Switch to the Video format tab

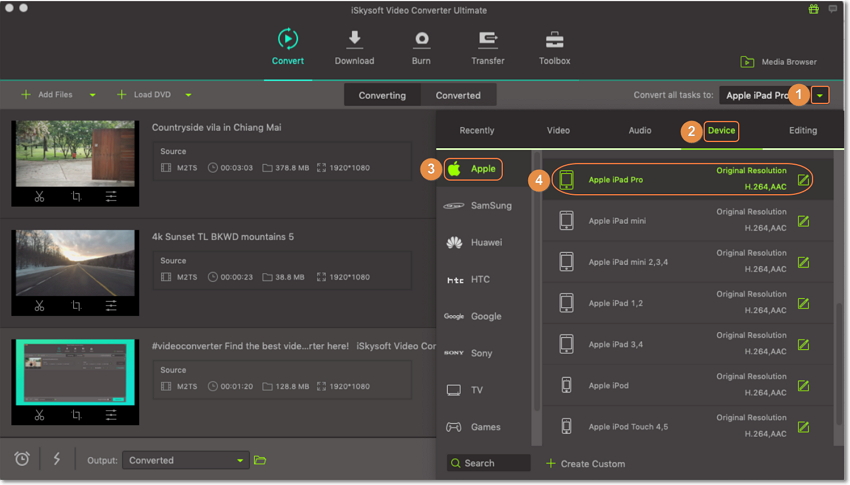tap(558, 130)
